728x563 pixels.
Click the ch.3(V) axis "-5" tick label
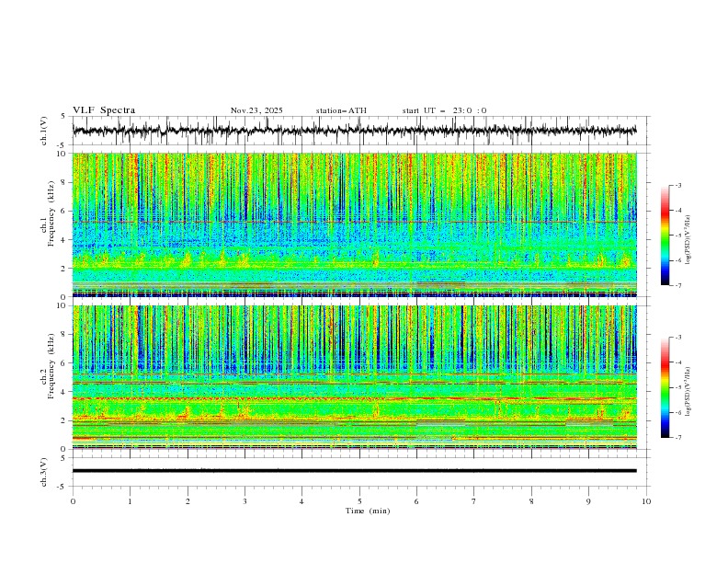(63, 487)
